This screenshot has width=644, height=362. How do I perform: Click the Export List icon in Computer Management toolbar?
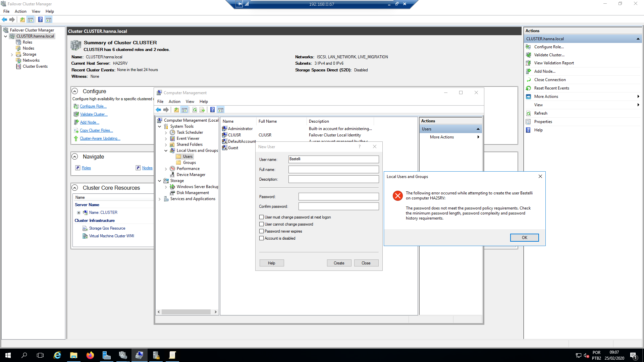pyautogui.click(x=202, y=110)
